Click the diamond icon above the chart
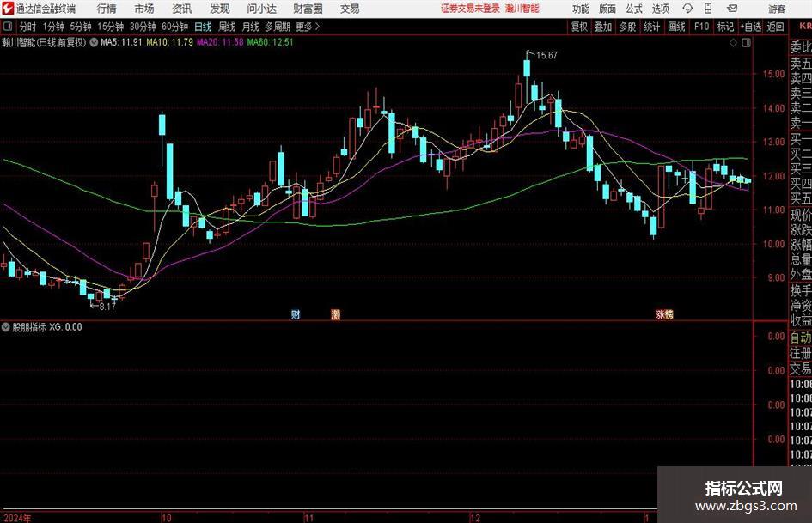Viewport: 812px width, 523px height. click(733, 43)
